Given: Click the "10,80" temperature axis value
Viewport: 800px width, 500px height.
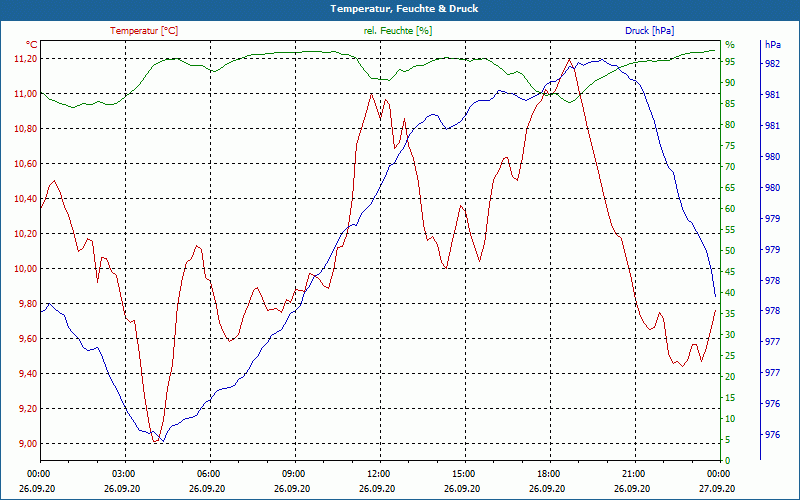Looking at the screenshot, I should coord(26,129).
